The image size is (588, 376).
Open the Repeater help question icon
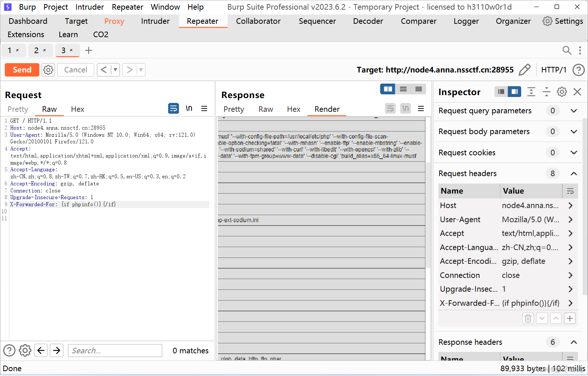[578, 70]
